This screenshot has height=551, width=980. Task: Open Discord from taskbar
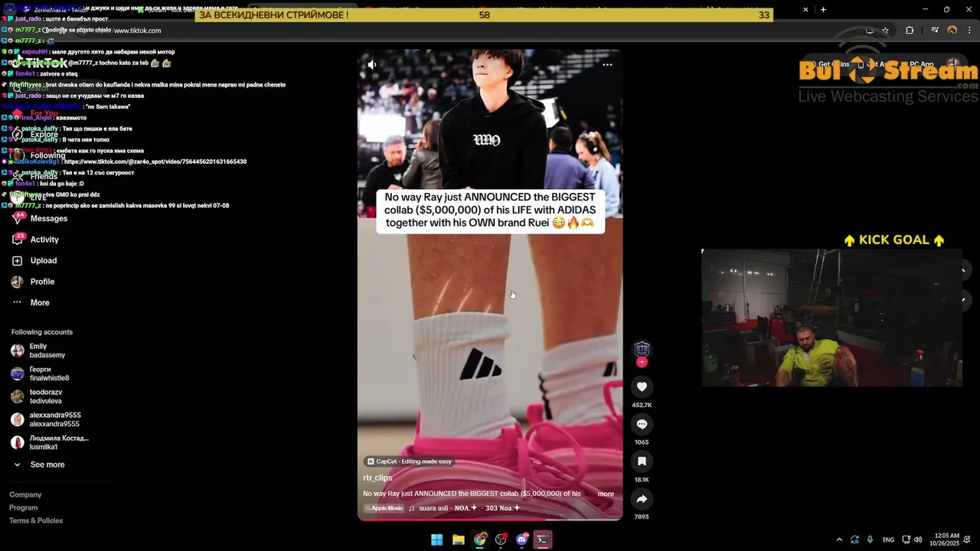tap(522, 540)
